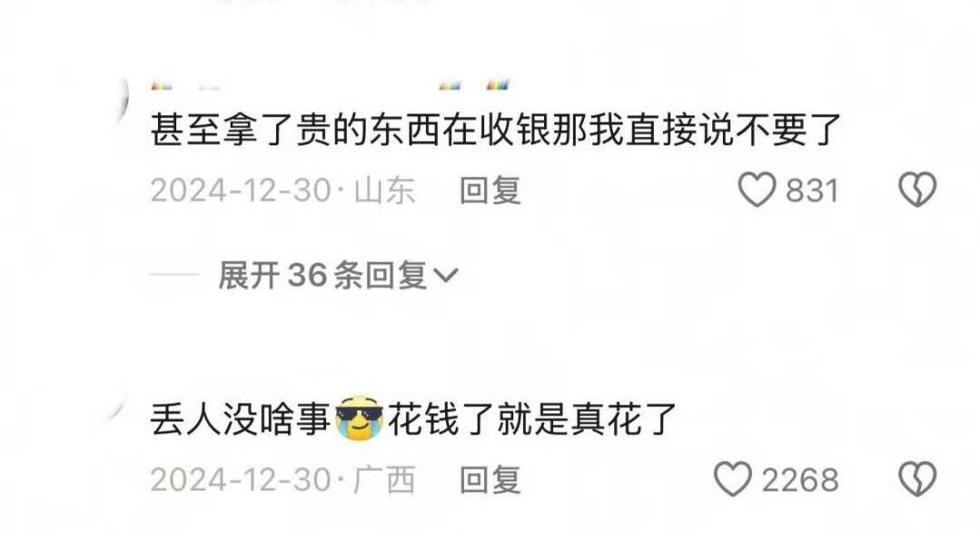Like the comment with 831 likes

pos(757,190)
